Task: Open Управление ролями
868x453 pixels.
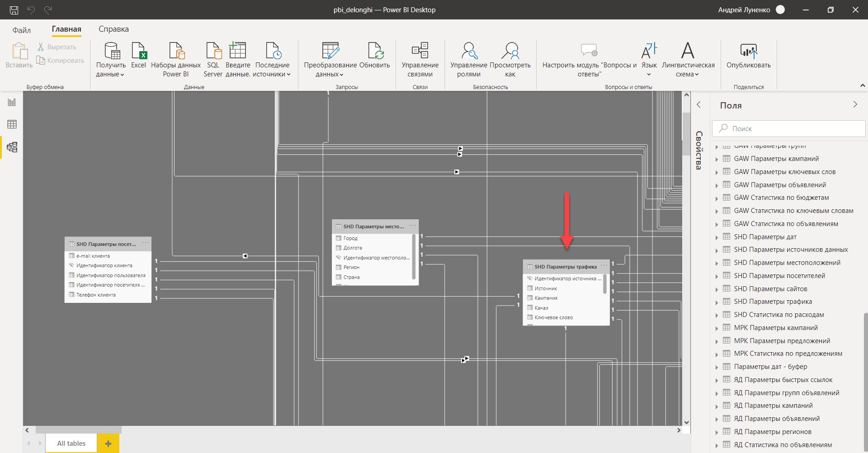Action: point(469,60)
